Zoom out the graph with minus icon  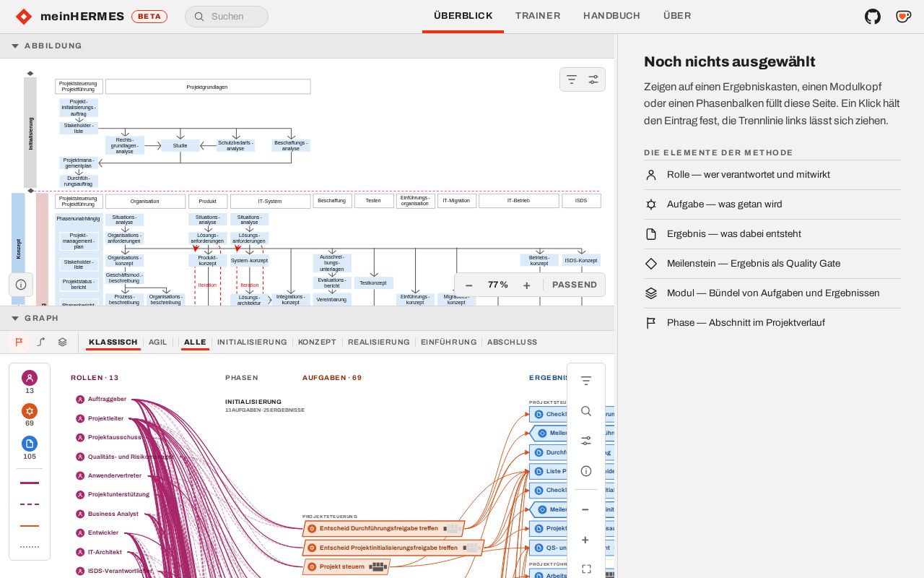click(x=586, y=509)
